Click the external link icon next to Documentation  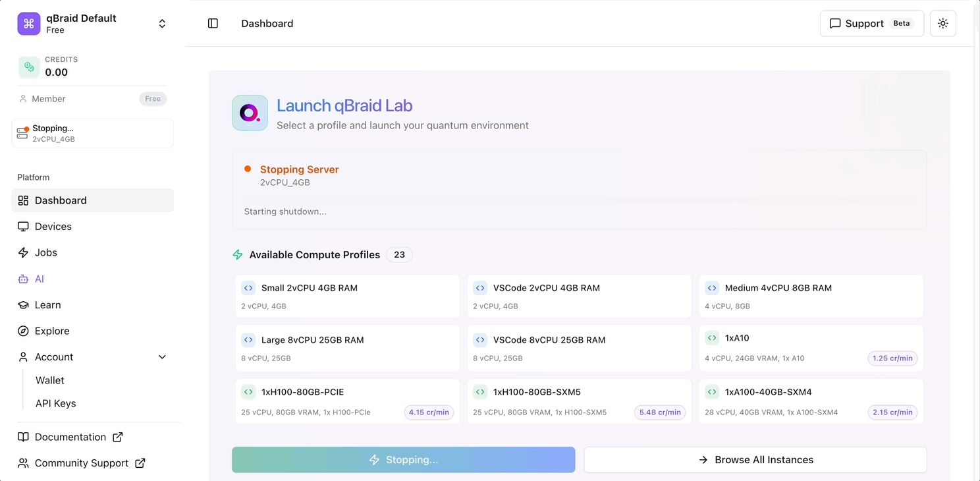[x=118, y=437]
